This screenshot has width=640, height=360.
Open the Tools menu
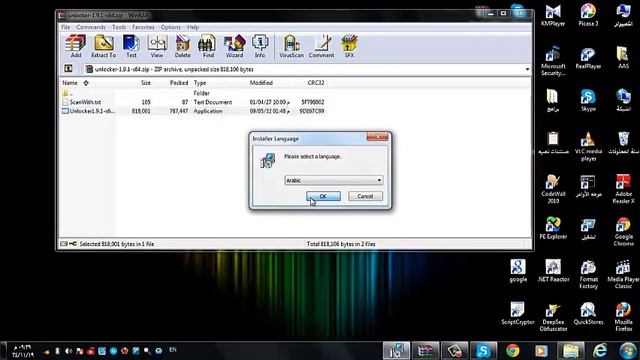(x=119, y=27)
